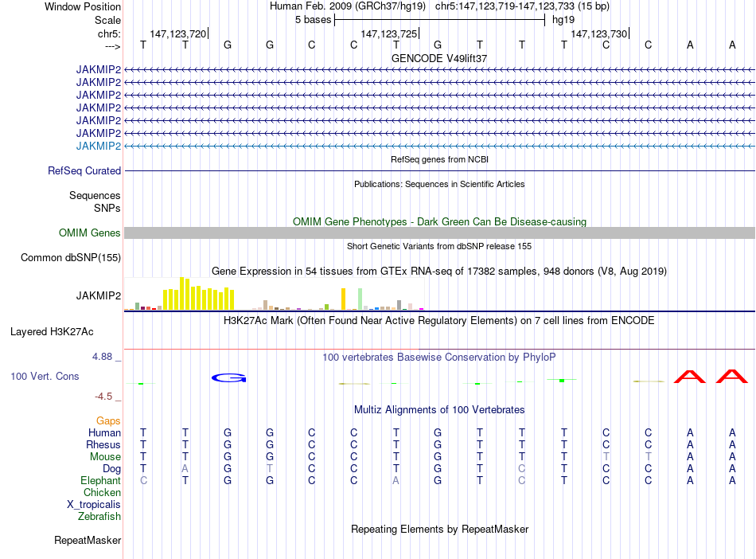Click the tall light-green bar in GTEx chart
This screenshot has height=559, width=756.
360,299
